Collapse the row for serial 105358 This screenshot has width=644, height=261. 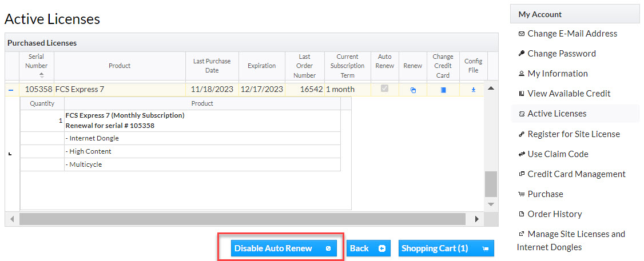[x=11, y=90]
